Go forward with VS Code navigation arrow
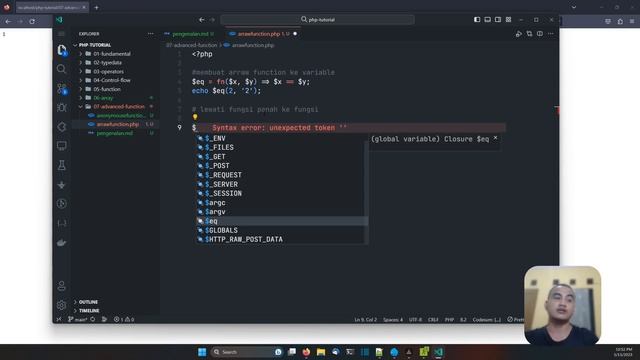Image resolution: width=640 pixels, height=360 pixels. pos(212,20)
